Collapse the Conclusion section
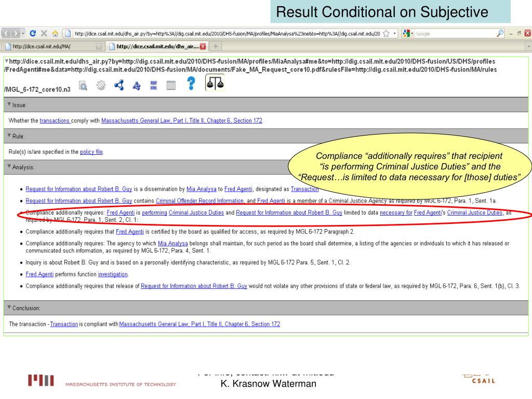Image resolution: width=532 pixels, height=399 pixels. tap(9, 308)
